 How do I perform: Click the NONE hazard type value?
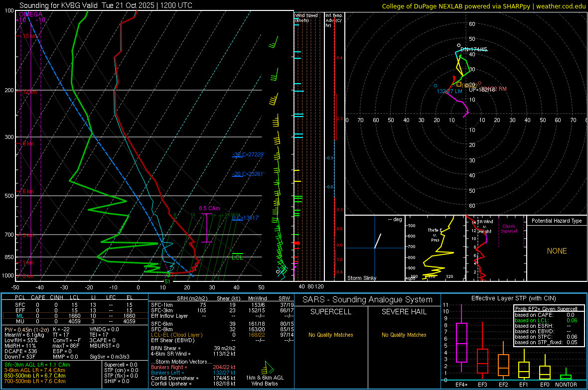point(557,251)
